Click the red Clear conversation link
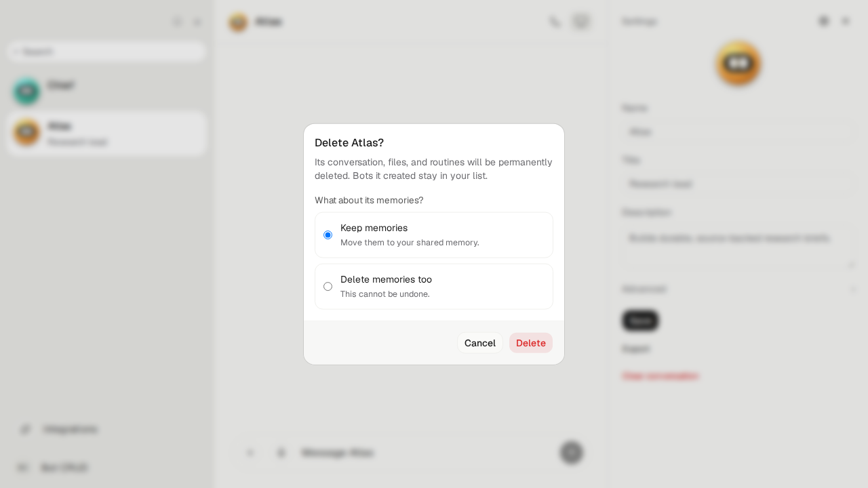 (x=660, y=375)
